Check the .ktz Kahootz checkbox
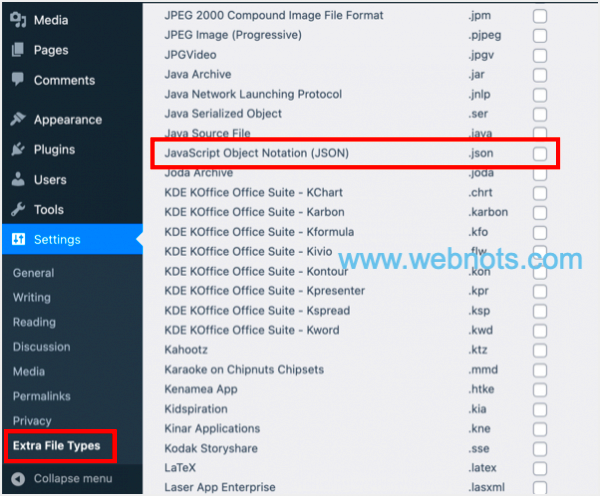The height and width of the screenshot is (496, 600). click(540, 351)
